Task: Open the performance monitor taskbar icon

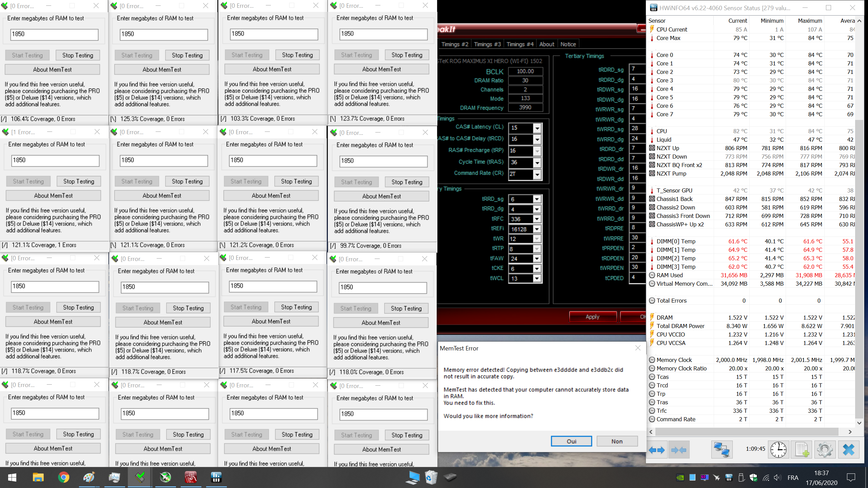Action: pos(114,477)
